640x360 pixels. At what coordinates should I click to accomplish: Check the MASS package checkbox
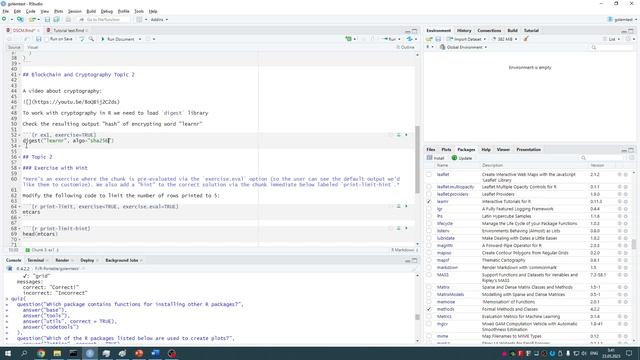tap(429, 275)
